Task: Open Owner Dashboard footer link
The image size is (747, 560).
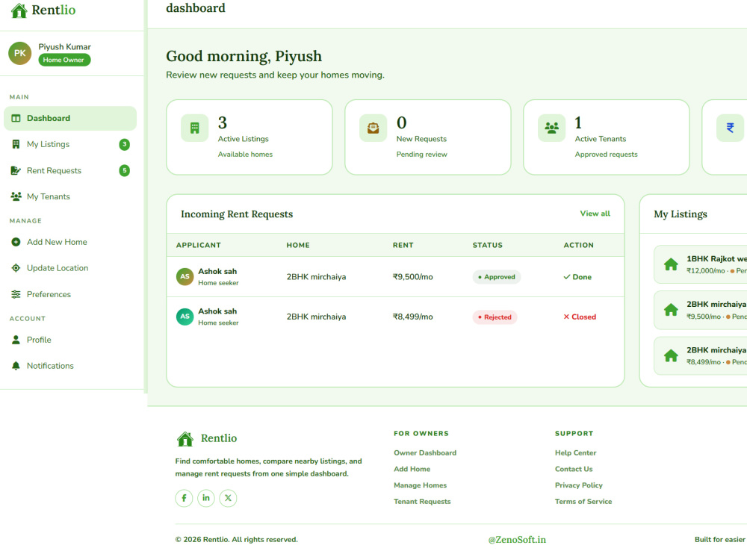Action: tap(425, 453)
